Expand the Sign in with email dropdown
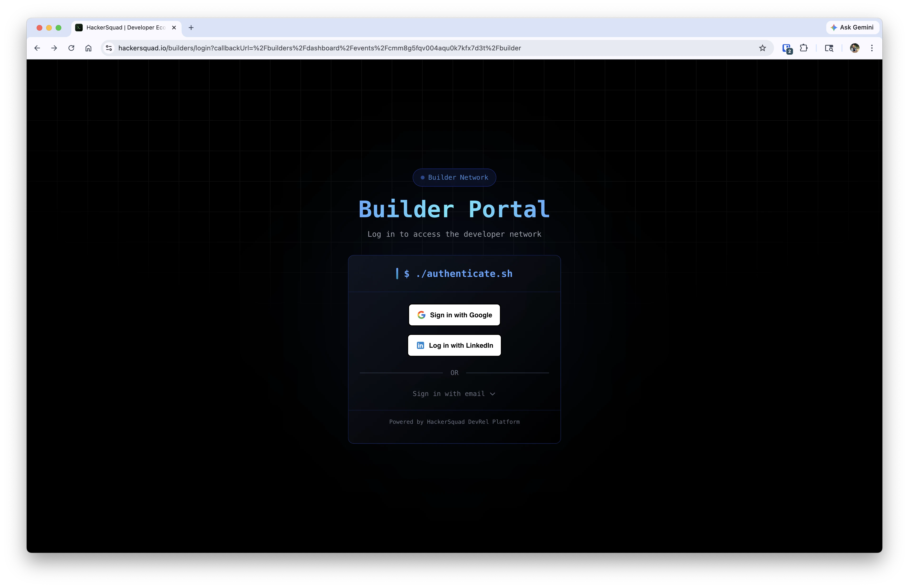This screenshot has width=909, height=588. click(454, 394)
